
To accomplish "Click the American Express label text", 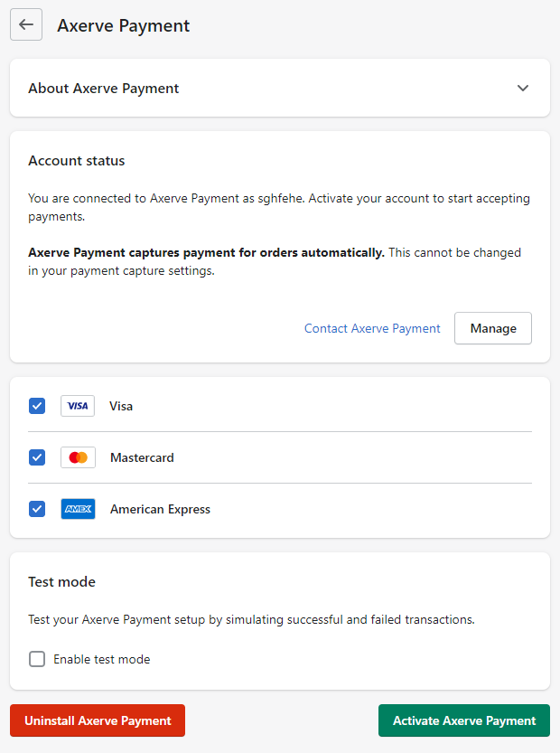I will click(x=160, y=509).
